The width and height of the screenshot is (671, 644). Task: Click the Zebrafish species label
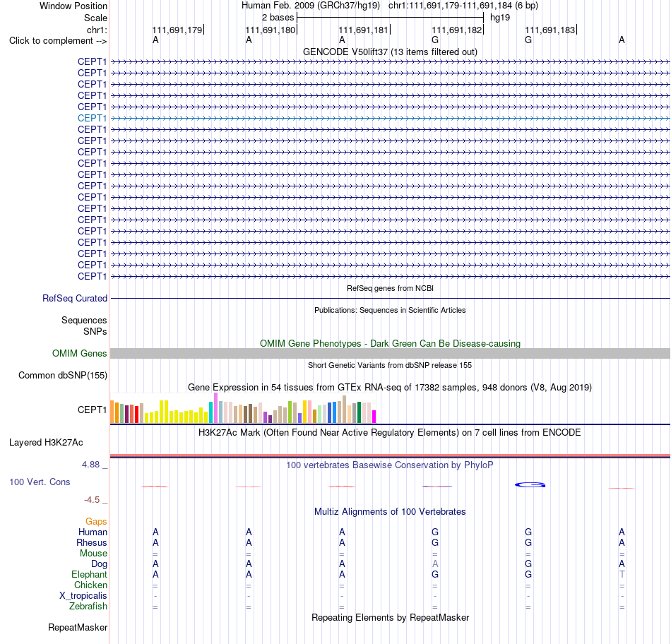[x=88, y=607]
